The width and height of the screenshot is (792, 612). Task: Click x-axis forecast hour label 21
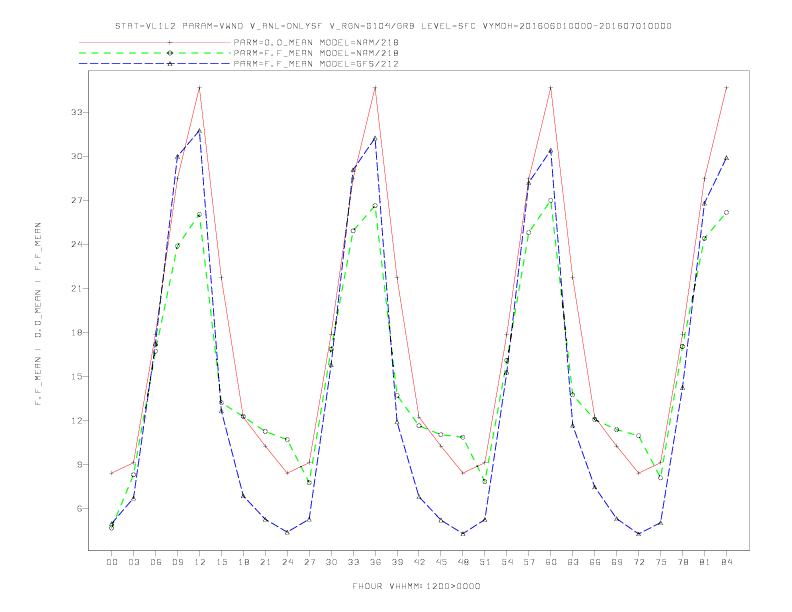[265, 562]
